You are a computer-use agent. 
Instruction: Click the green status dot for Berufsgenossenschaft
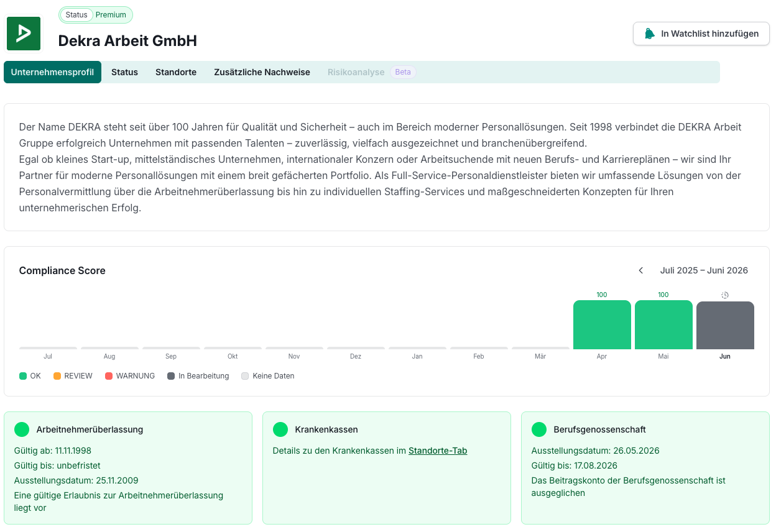click(539, 429)
